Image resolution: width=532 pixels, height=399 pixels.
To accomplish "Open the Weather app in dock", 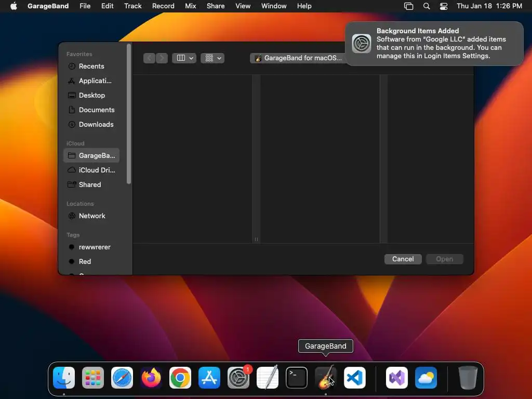I will coord(426,378).
